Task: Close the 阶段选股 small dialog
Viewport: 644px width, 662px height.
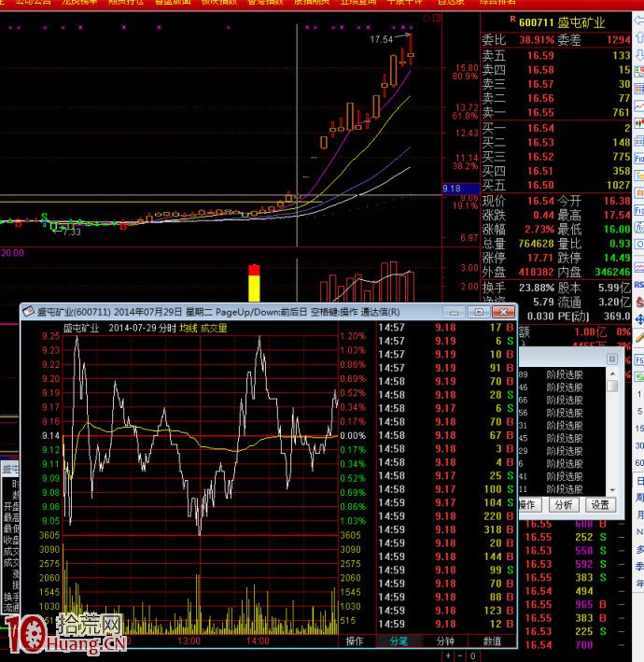Action: [x=612, y=359]
